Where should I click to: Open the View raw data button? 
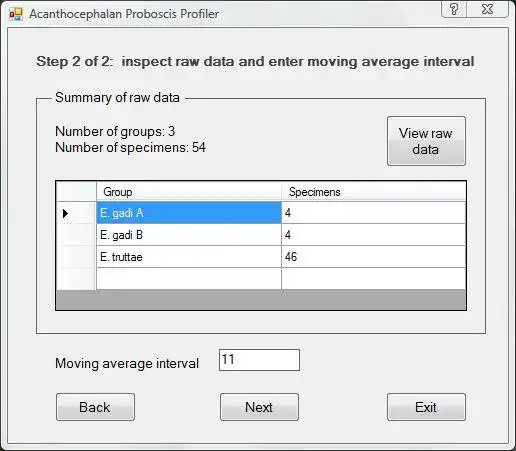[426, 141]
